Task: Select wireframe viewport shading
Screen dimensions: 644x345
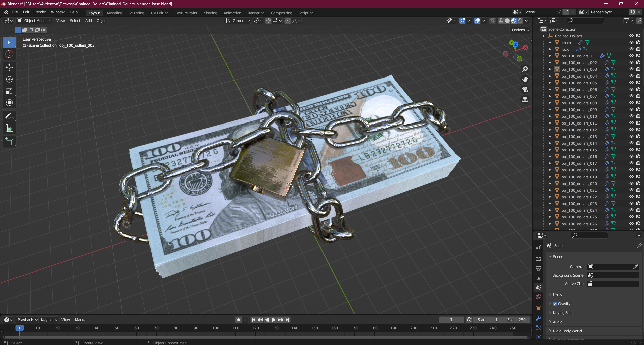Action: 501,21
